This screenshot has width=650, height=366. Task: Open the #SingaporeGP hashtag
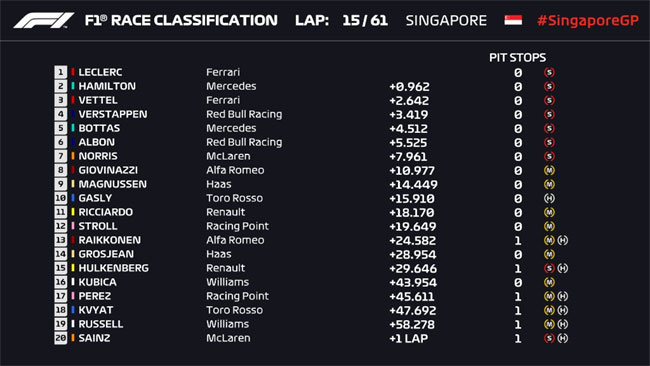point(588,21)
